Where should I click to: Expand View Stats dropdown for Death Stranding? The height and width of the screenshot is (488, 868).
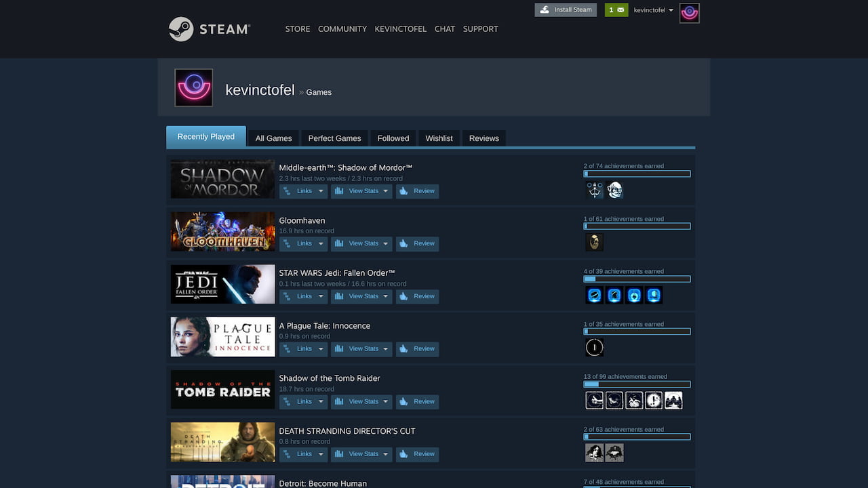point(361,454)
